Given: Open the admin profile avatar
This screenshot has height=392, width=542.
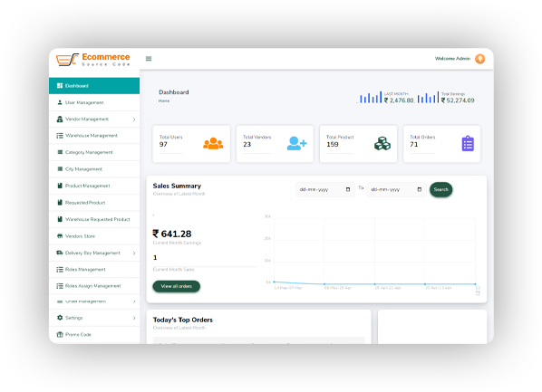Looking at the screenshot, I should click(x=479, y=59).
